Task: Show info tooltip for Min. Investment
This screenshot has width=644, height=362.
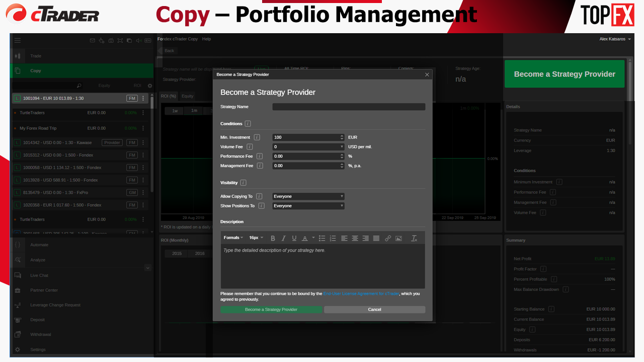Action: (x=257, y=137)
